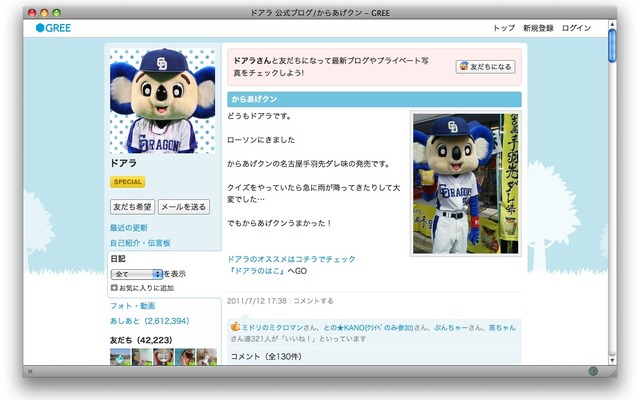Click the window's green zoom button
Viewport: 640px width, 400px height.
click(x=57, y=13)
